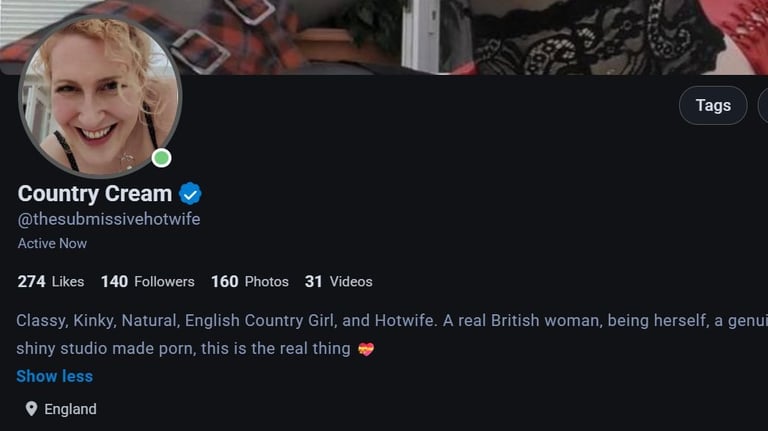Open the @thesubmissivehotwife handle link
The image size is (768, 431).
109,219
